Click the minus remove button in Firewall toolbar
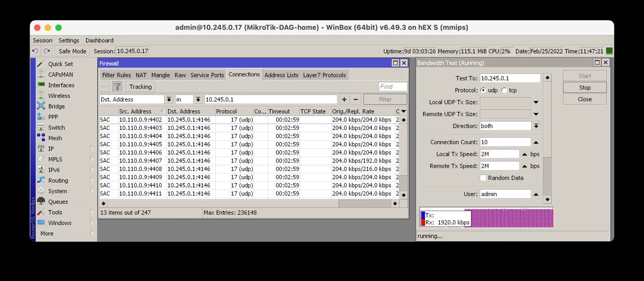This screenshot has height=281, width=644. [104, 86]
